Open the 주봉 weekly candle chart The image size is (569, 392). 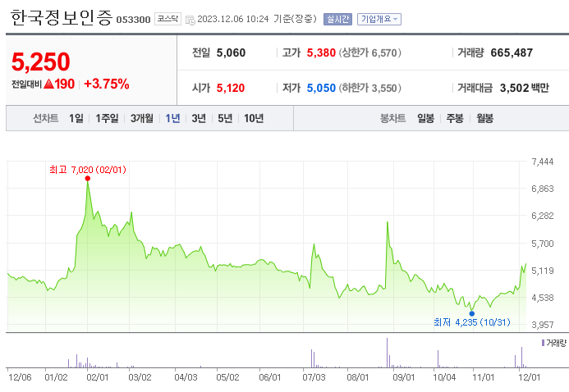tap(455, 118)
